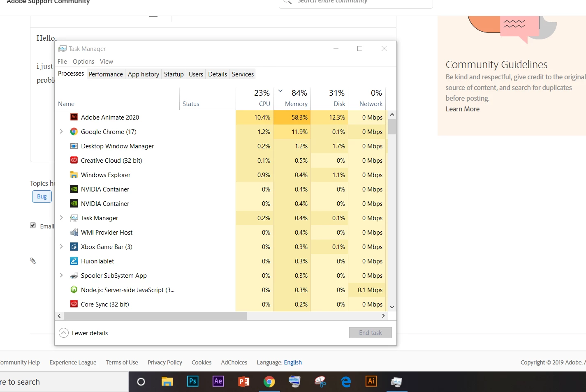The image size is (586, 392).
Task: Sort by the Name column header
Action: pos(117,98)
